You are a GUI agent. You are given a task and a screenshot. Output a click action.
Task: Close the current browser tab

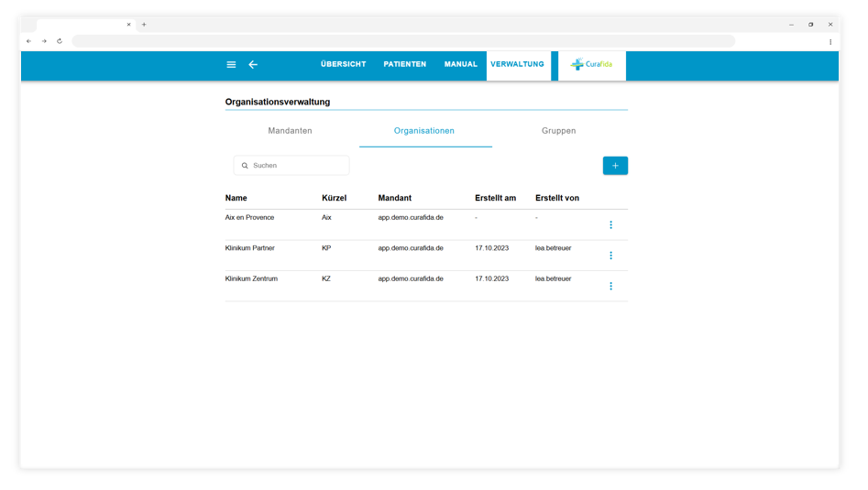tap(129, 25)
